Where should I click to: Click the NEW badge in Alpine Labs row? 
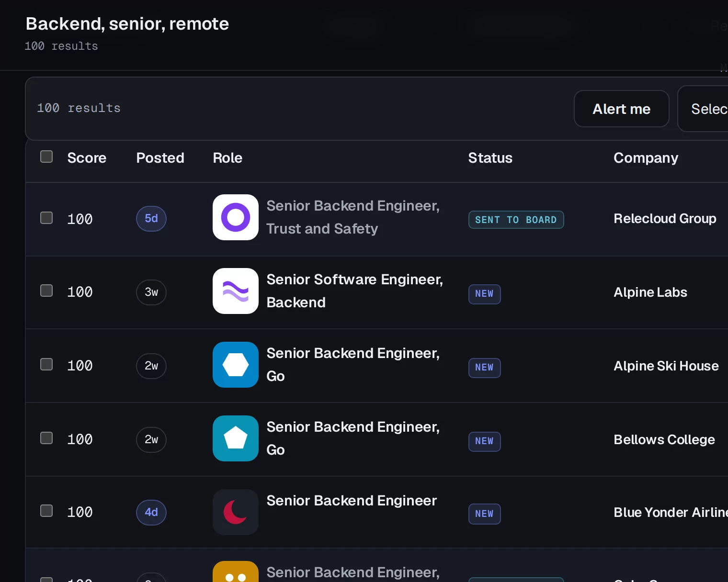pyautogui.click(x=484, y=294)
